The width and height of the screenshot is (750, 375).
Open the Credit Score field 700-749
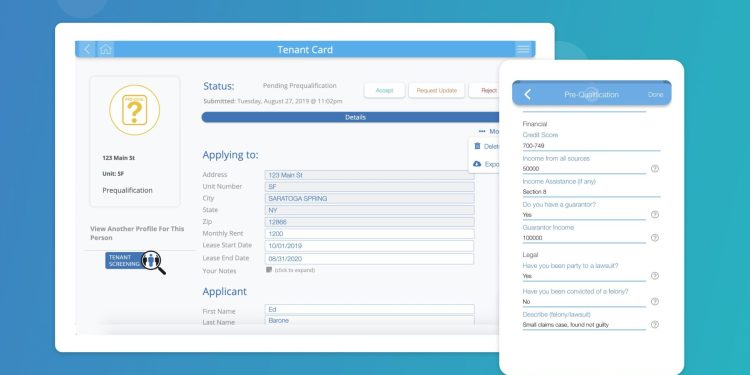click(591, 146)
